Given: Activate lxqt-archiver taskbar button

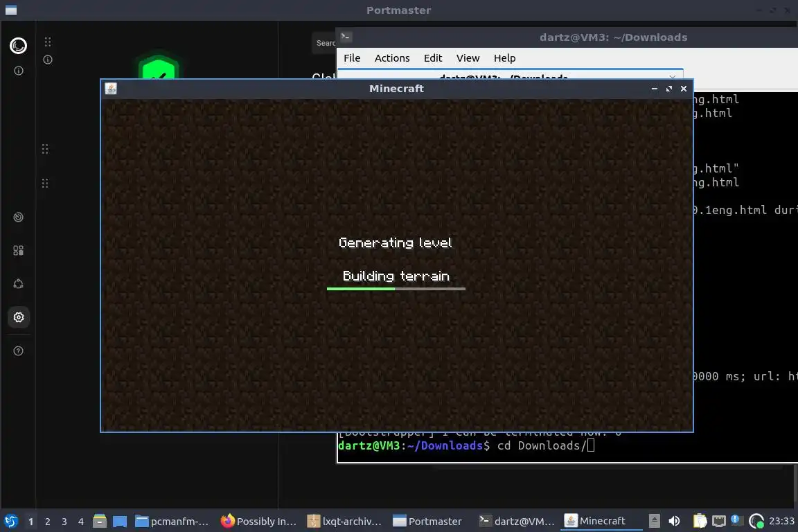Looking at the screenshot, I should coord(344,521).
